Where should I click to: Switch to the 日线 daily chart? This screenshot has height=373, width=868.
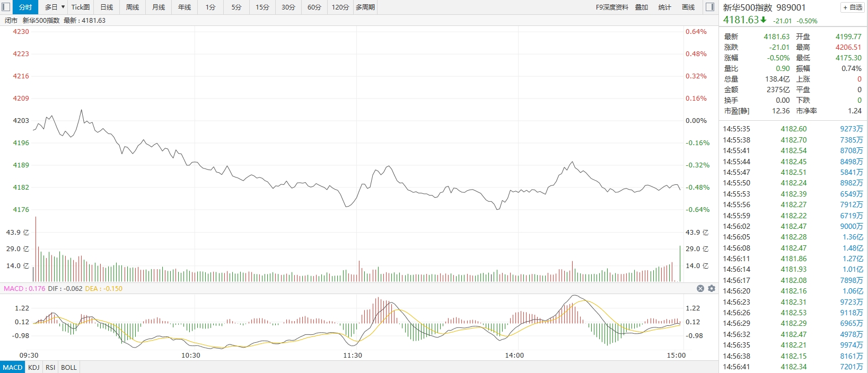tap(107, 7)
